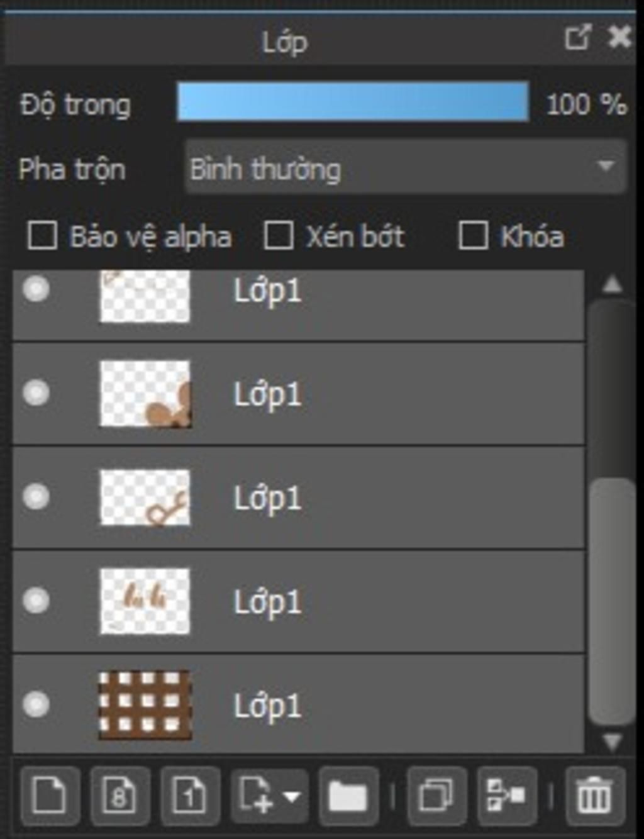Click the layer list scrollbar down arrow
Screen dimensions: 644x839
(613, 742)
